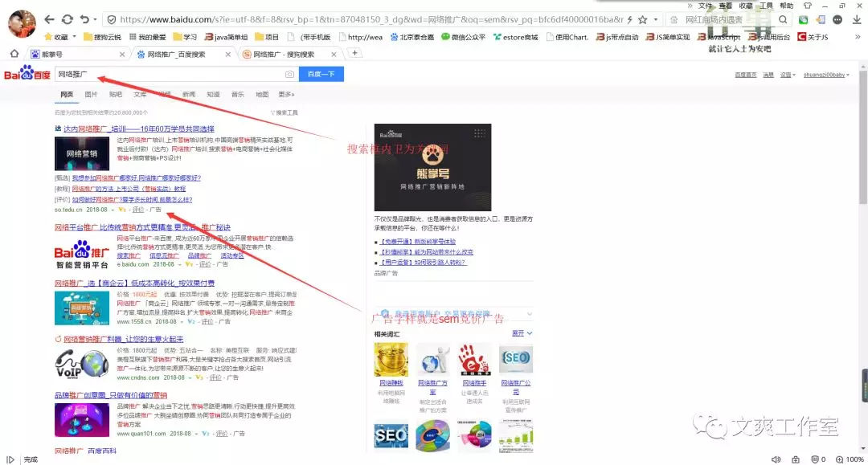
Task: Click the status bar play icon
Action: pyautogui.click(x=10, y=459)
